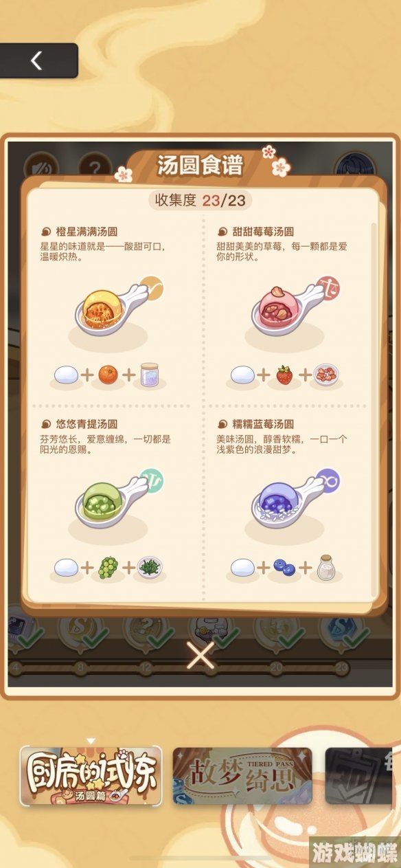The height and width of the screenshot is (868, 401).
Task: Tap the 23 milestone progress marker
Action: pyautogui.click(x=341, y=667)
